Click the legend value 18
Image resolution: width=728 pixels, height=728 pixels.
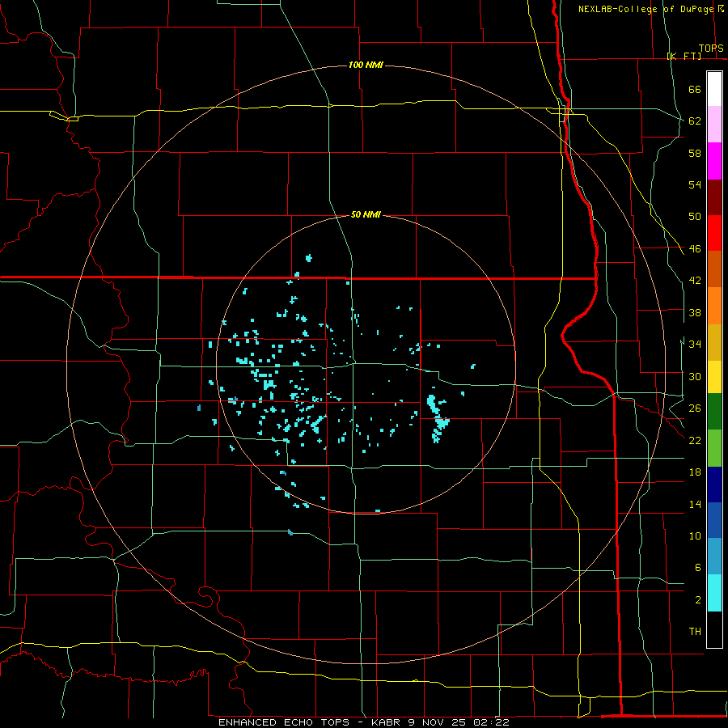pyautogui.click(x=695, y=472)
